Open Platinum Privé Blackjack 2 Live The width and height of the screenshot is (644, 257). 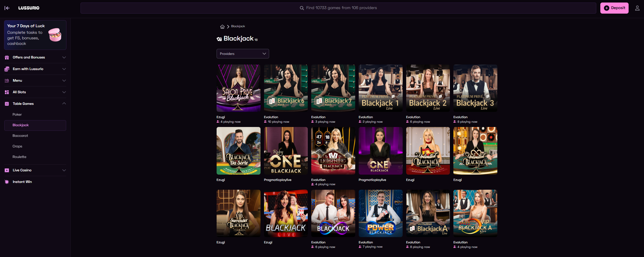[x=428, y=88]
